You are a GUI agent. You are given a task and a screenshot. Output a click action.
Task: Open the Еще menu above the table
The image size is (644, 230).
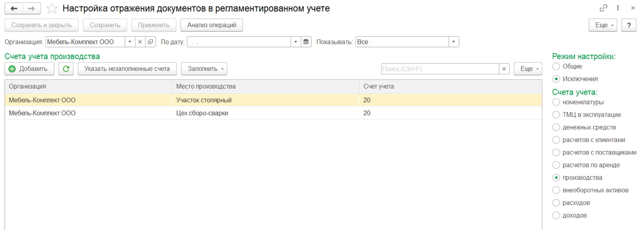(x=528, y=69)
